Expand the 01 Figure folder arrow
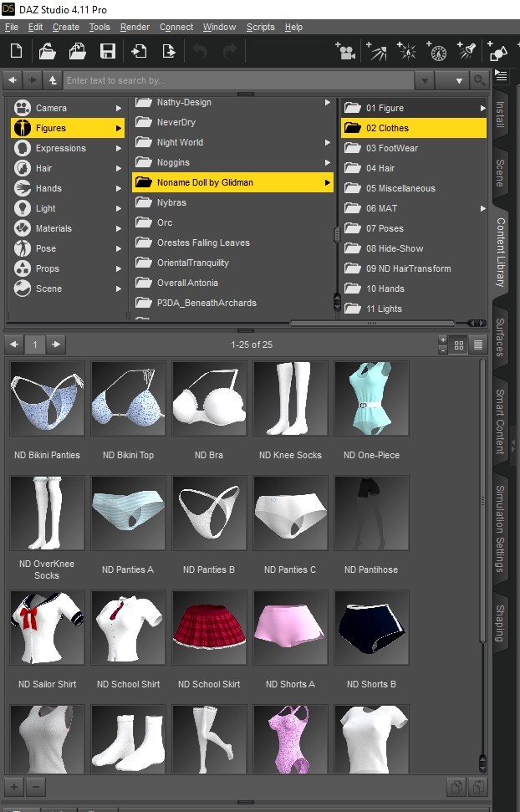 pos(482,108)
